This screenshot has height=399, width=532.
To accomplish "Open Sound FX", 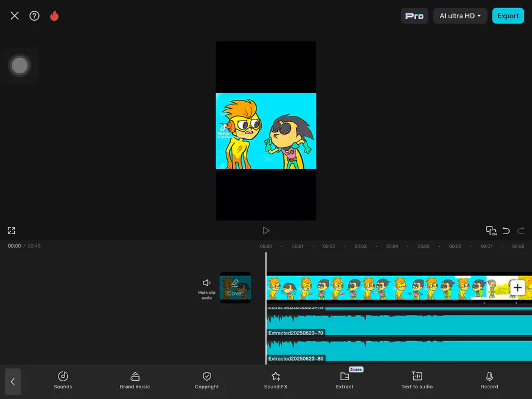I will (x=276, y=380).
